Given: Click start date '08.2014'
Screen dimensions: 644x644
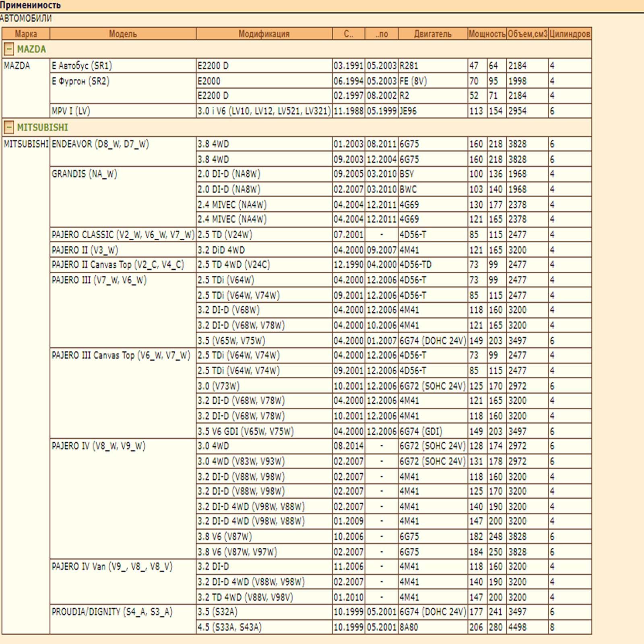Looking at the screenshot, I should (x=349, y=446).
